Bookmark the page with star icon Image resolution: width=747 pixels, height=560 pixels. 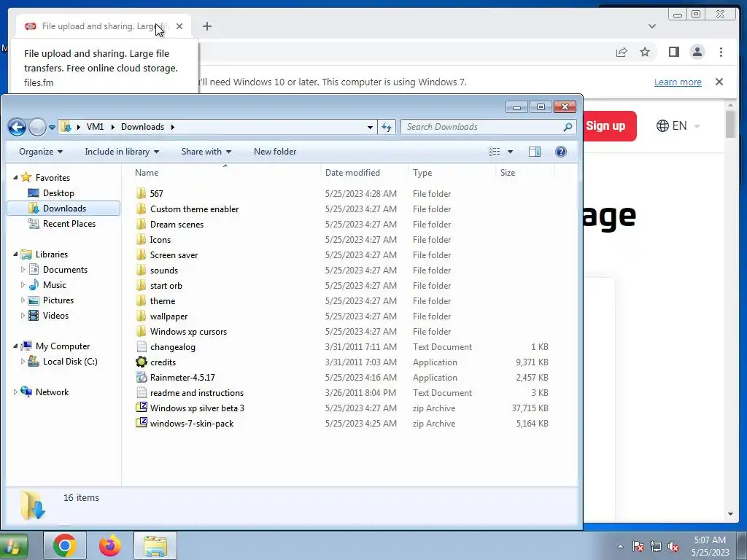pyautogui.click(x=645, y=52)
